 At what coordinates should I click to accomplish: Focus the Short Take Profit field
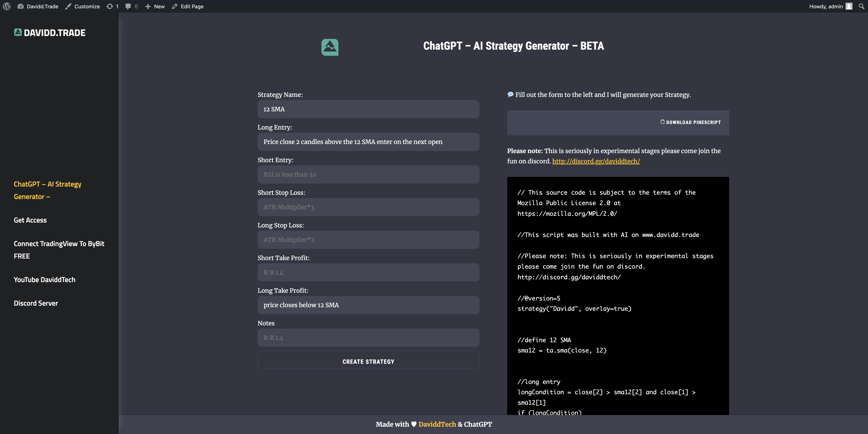click(368, 272)
